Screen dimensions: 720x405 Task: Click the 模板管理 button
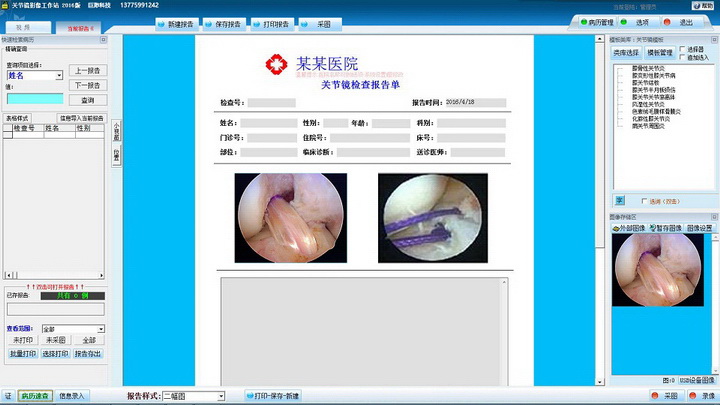point(660,53)
